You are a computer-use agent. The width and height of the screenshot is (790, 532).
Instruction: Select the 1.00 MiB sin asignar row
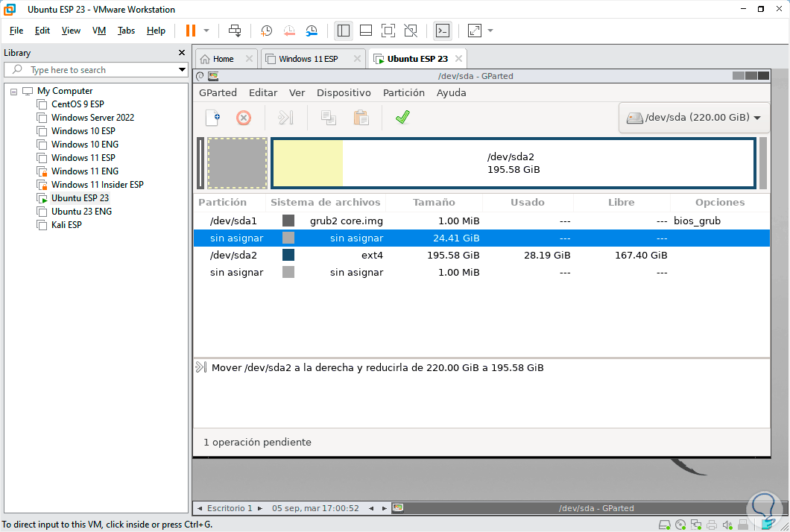pos(481,273)
